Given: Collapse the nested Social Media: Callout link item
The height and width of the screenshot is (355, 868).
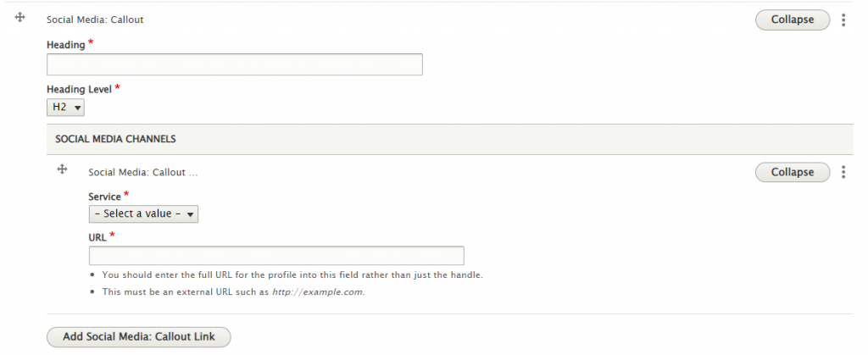Looking at the screenshot, I should pos(793,172).
